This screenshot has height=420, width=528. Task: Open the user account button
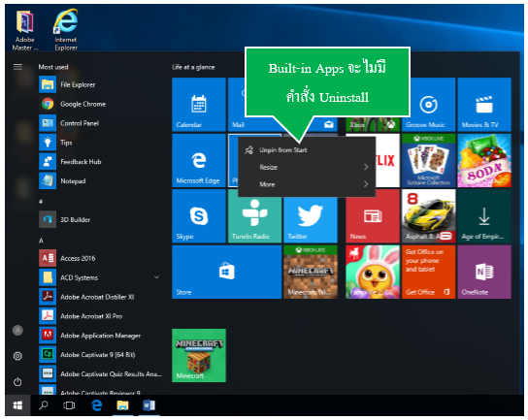pyautogui.click(x=17, y=331)
